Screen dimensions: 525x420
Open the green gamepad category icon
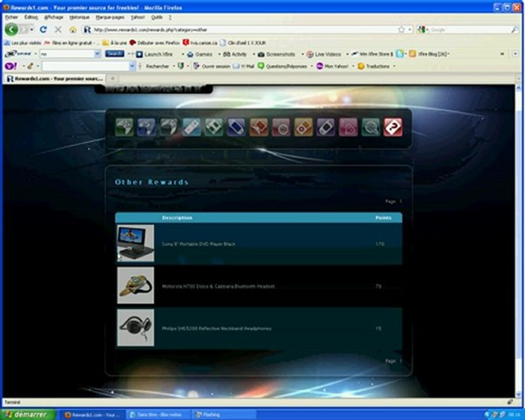pyautogui.click(x=124, y=127)
